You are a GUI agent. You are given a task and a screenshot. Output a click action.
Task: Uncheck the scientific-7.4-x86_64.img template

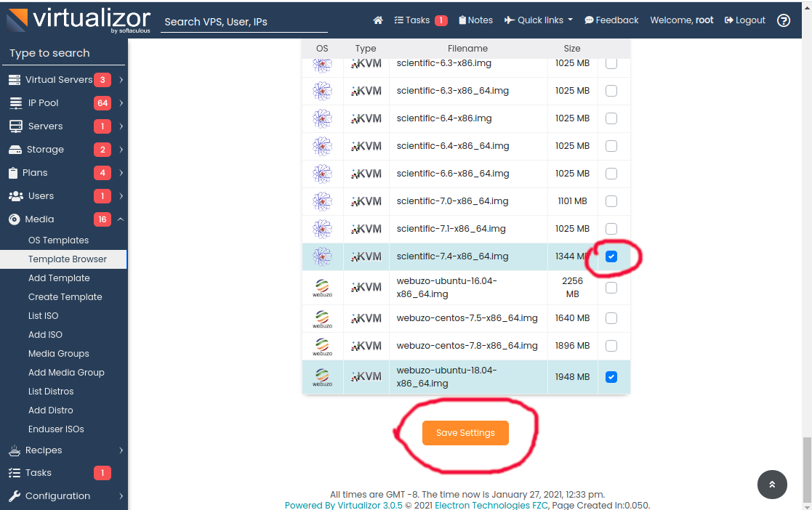[x=611, y=256]
